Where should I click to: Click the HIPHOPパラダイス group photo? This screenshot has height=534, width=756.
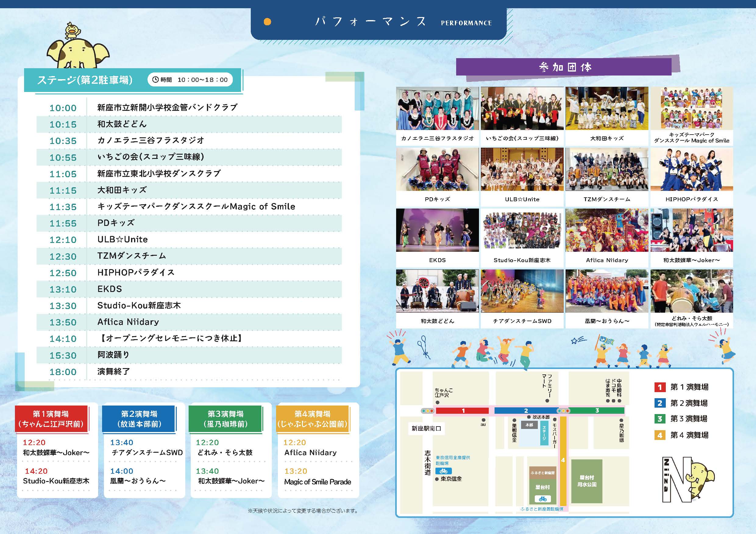coord(691,170)
